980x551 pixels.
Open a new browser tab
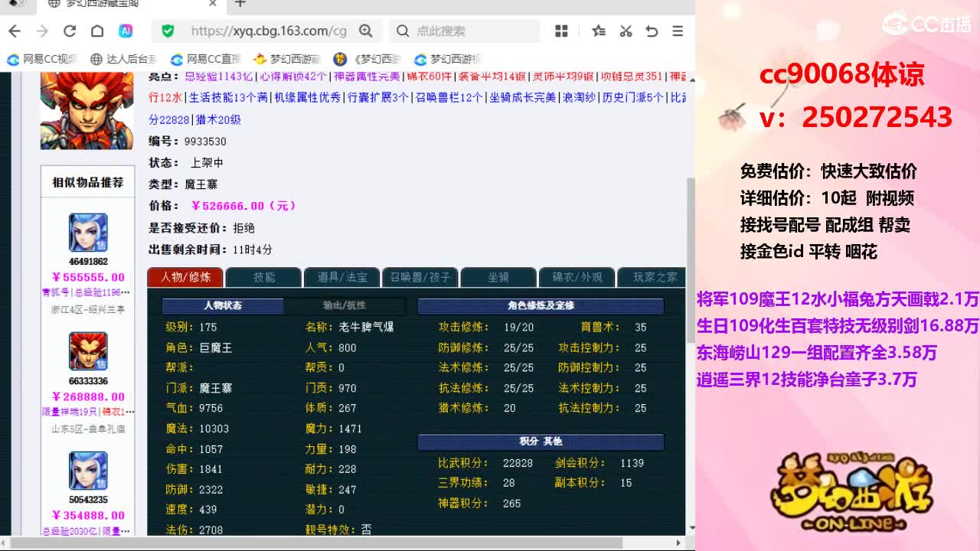pyautogui.click(x=240, y=4)
